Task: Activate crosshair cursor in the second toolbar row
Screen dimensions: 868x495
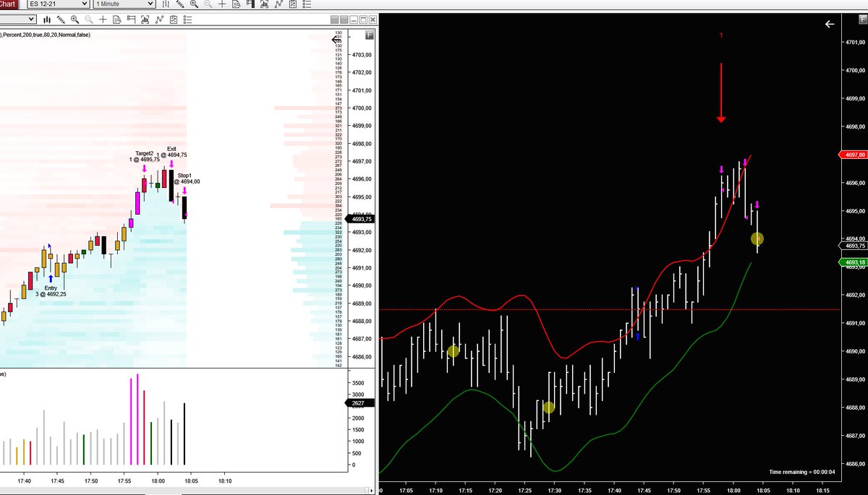Action: (103, 20)
